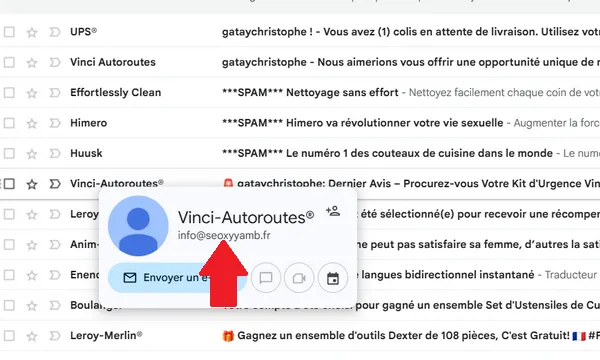The width and height of the screenshot is (600, 360).
Task: Star the Leroy-Merlin® Dexter email
Action: click(x=32, y=336)
